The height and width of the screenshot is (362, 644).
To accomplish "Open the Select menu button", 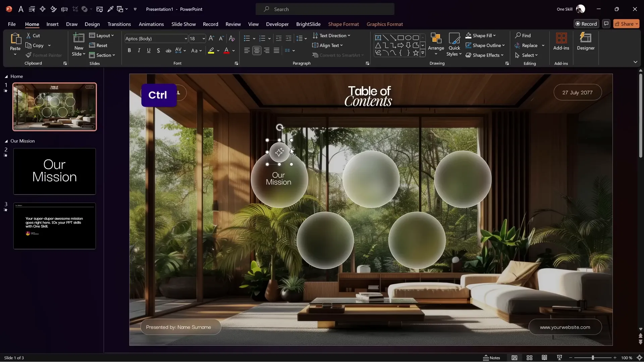I will (526, 55).
